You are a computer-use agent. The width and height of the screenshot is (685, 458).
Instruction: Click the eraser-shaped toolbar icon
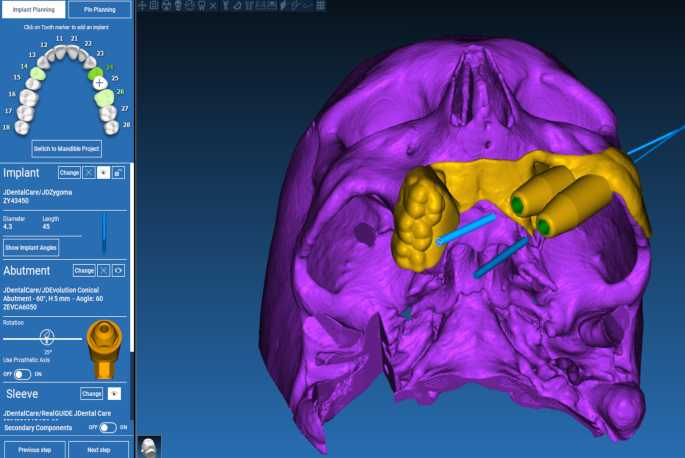click(x=237, y=5)
